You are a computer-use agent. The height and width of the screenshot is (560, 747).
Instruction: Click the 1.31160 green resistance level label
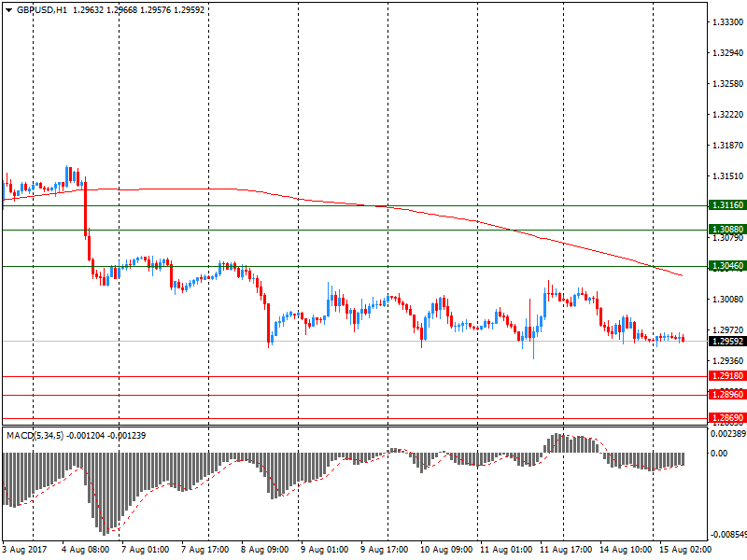pyautogui.click(x=727, y=205)
